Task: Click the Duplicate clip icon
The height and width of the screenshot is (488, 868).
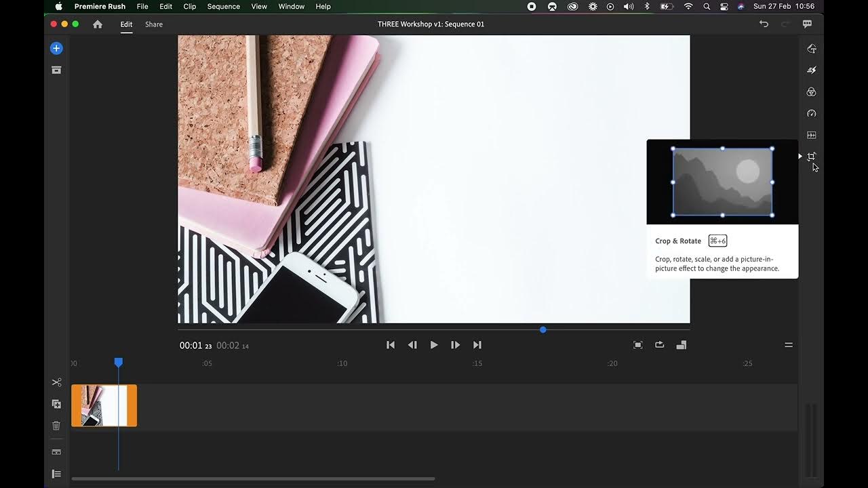Action: 56,404
